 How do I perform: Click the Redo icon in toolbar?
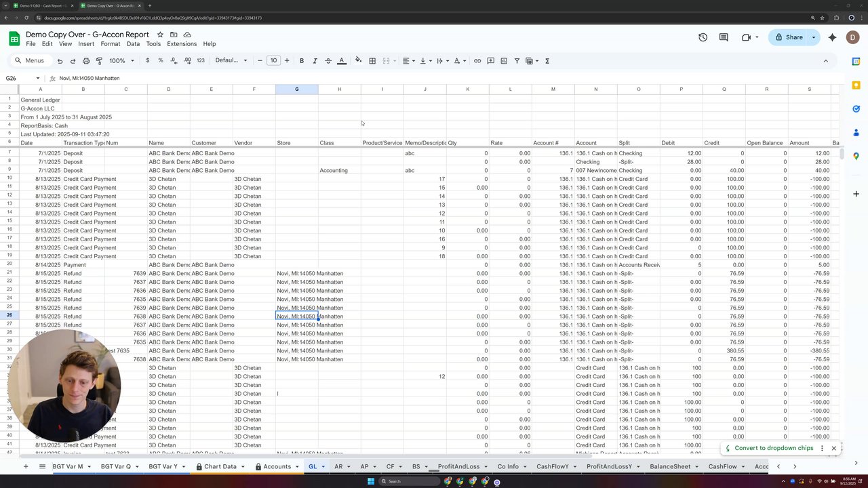[x=73, y=61]
